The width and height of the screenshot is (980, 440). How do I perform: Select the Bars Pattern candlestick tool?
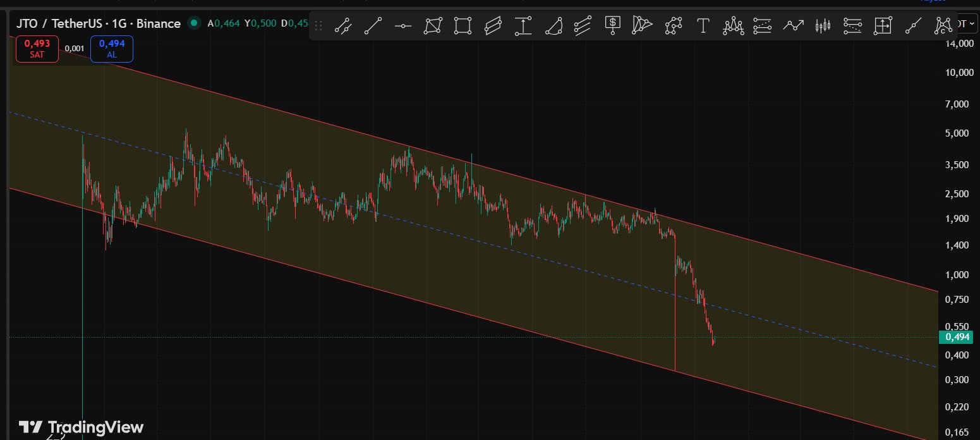tap(823, 26)
